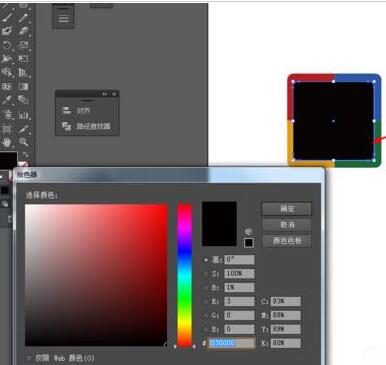The image size is (386, 365).
Task: Click the saturation field showing 100%
Action: click(239, 274)
